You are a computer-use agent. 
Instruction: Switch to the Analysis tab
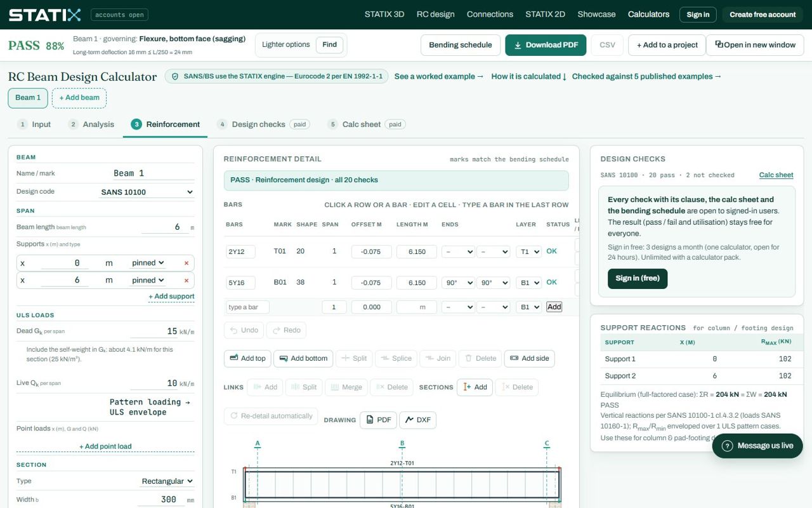tap(91, 124)
